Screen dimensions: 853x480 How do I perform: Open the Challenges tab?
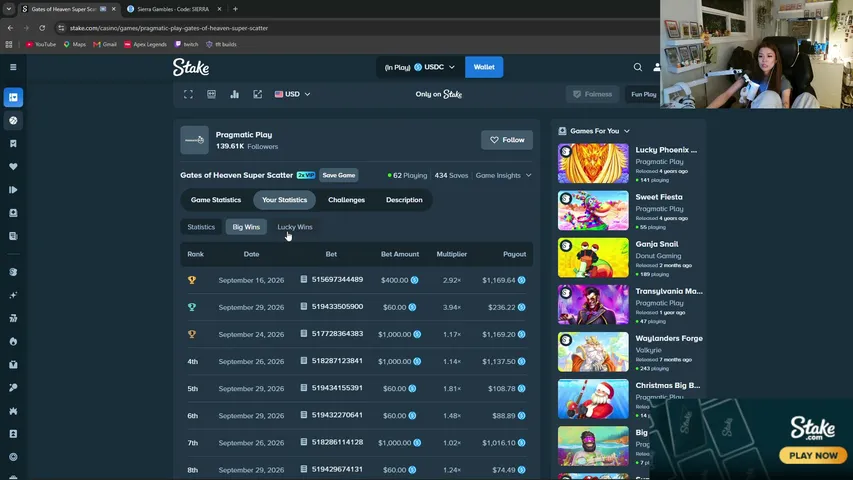coord(347,200)
